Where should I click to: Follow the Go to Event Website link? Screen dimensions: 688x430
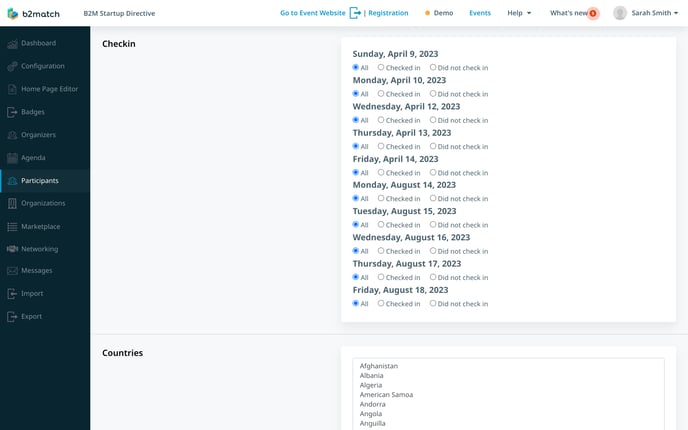click(x=313, y=13)
